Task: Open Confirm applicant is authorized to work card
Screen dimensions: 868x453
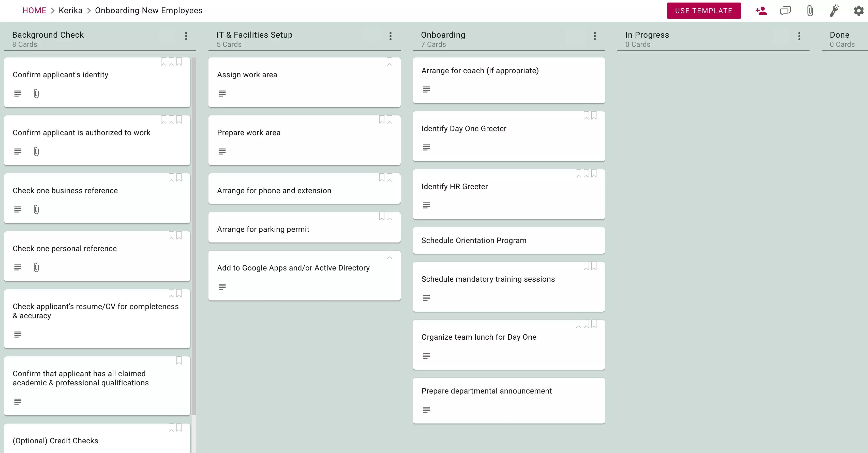Action: pyautogui.click(x=97, y=140)
